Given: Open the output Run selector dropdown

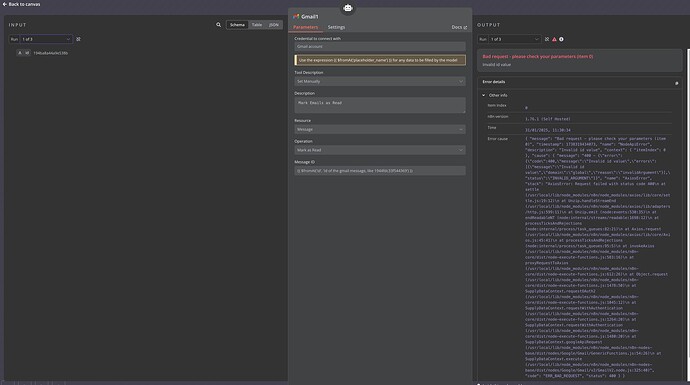Looking at the screenshot, I should click(x=514, y=39).
